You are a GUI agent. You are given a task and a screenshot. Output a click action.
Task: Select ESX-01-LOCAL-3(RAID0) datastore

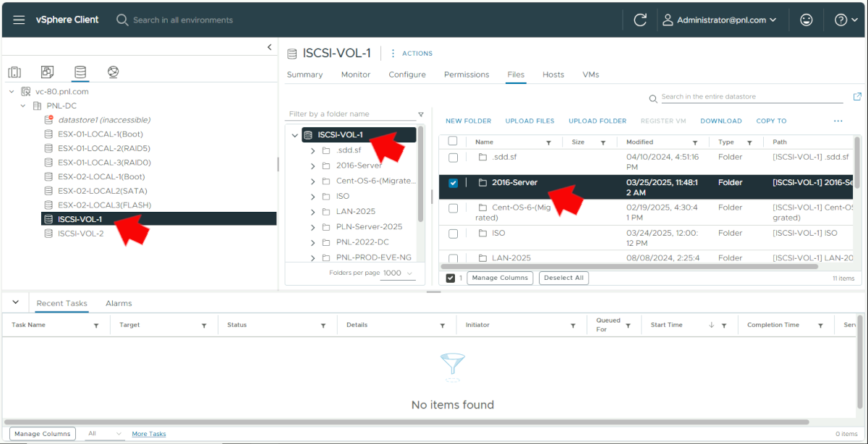click(104, 162)
